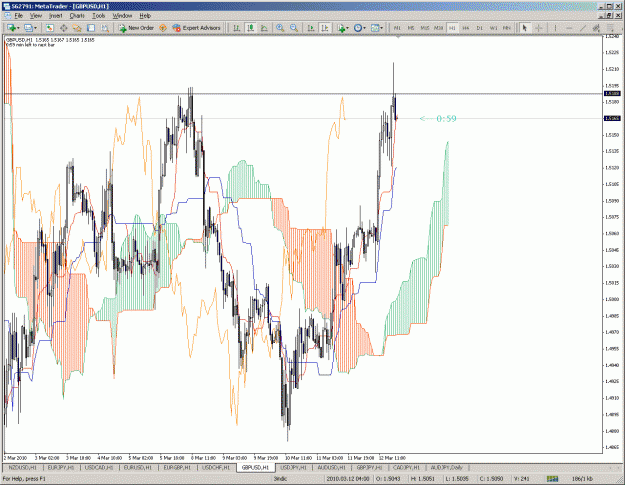Open the Help menu
Screen dimensions: 625x485
pyautogui.click(x=145, y=16)
